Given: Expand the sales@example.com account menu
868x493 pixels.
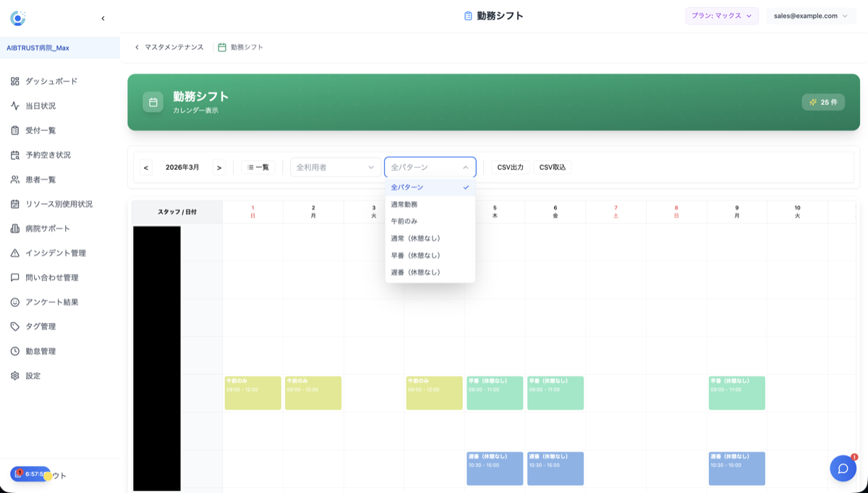Looking at the screenshot, I should 811,14.
